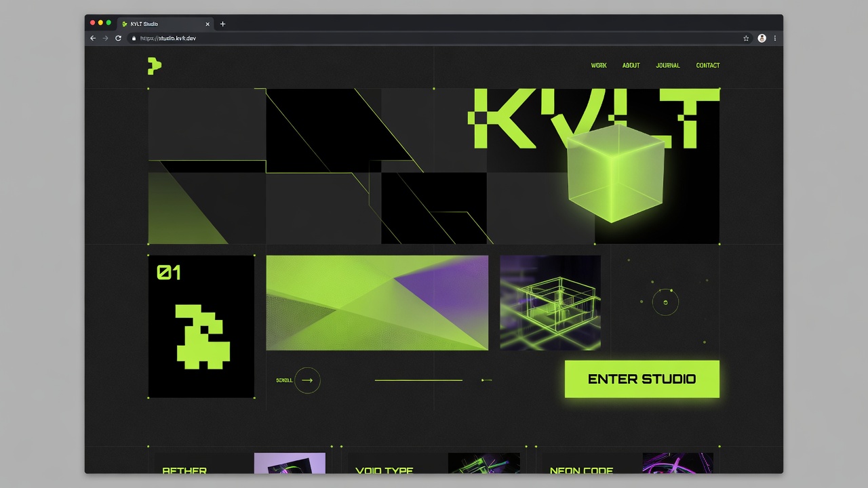
Task: Open the browser three-dot menu
Action: coord(775,39)
